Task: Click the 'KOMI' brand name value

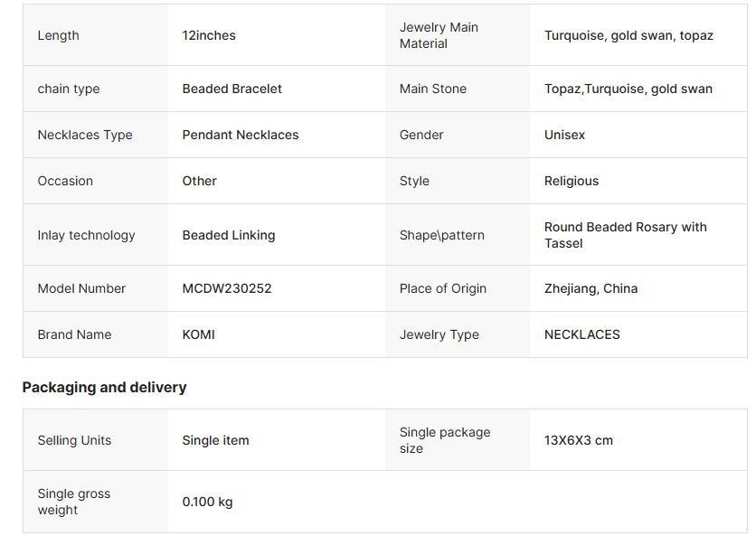Action: tap(199, 334)
